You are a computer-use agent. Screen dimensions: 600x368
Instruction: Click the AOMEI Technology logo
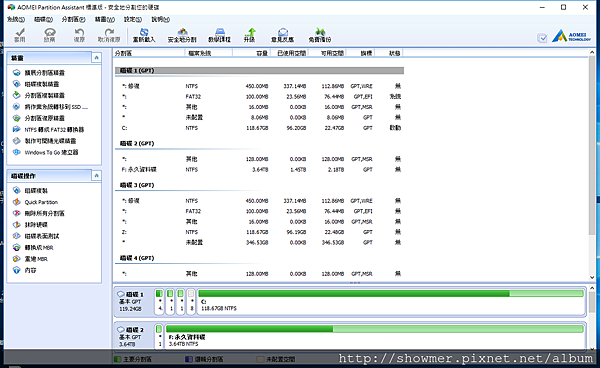[x=572, y=36]
